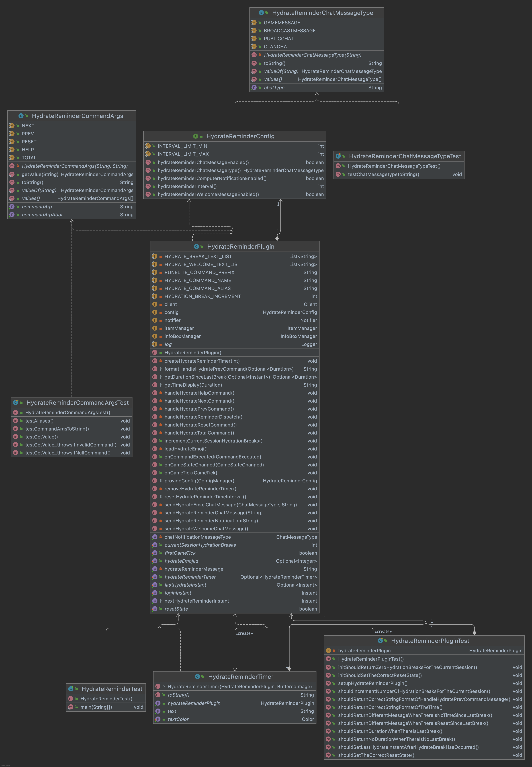
Task: Select the textColor property in HydrateReminderTimer
Action: [x=178, y=719]
